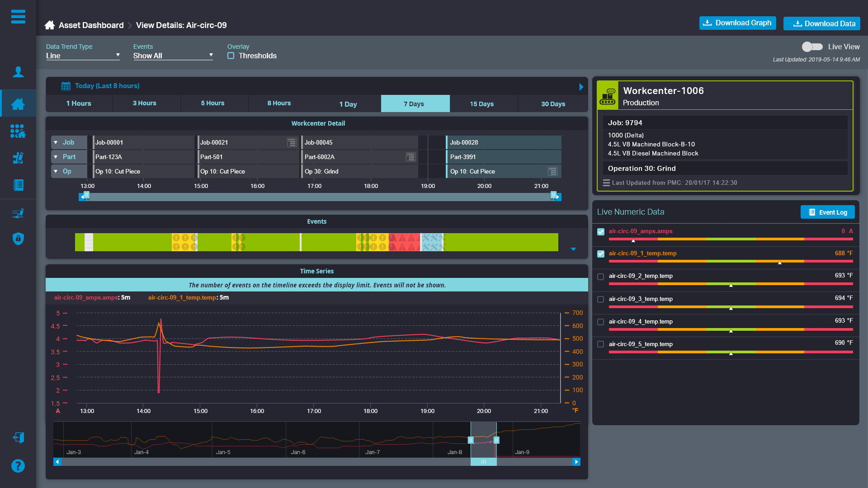Screen dimensions: 868x488
Task: Open the Data Trend Type dropdown
Action: 83,56
